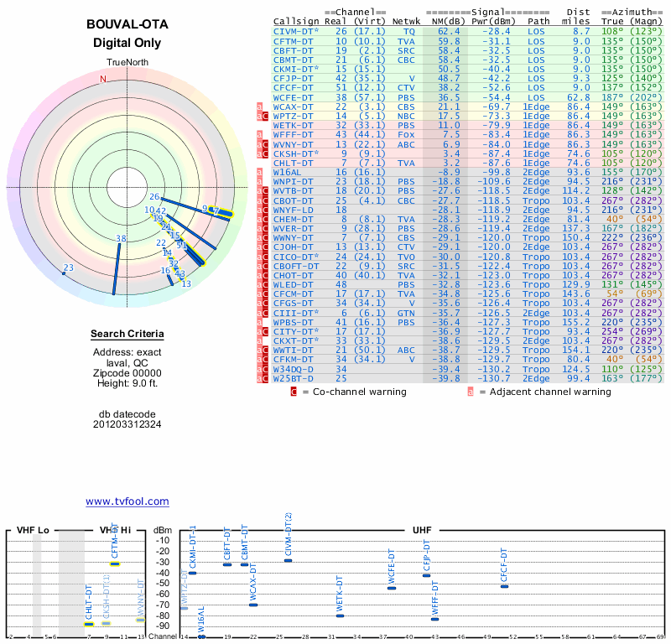
Task: Click channel 26 label on the radar plot
Action: pos(154,197)
